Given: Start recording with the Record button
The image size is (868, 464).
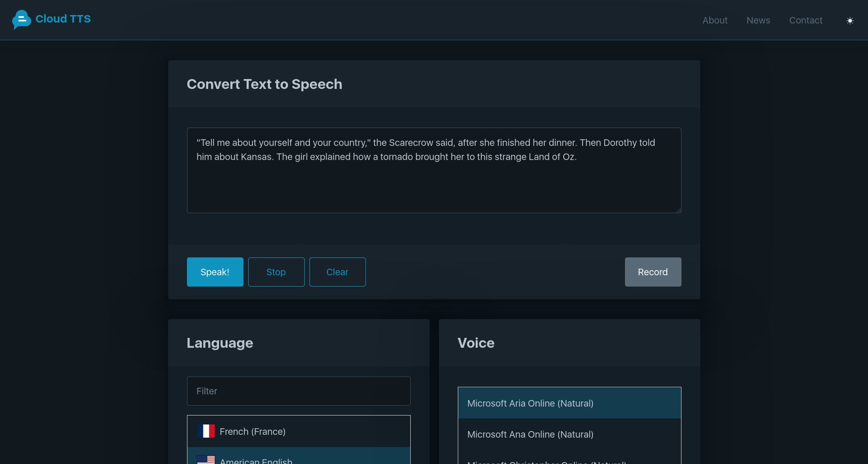Looking at the screenshot, I should coord(653,272).
